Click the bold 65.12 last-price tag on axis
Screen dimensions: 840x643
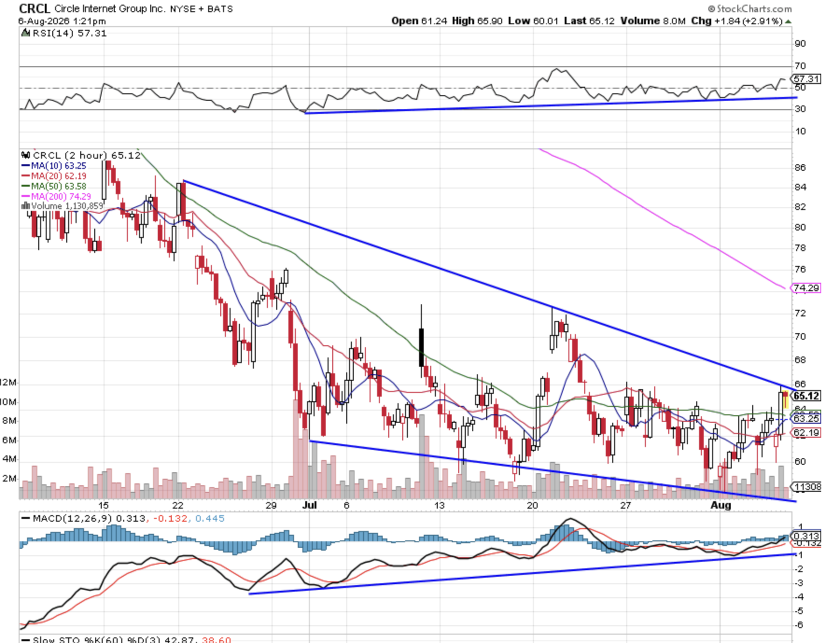click(x=806, y=396)
